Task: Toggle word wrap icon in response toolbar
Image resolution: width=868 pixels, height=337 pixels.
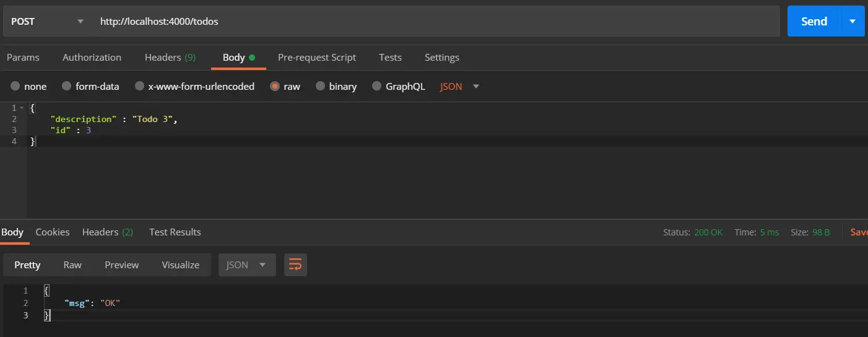Action: (295, 265)
